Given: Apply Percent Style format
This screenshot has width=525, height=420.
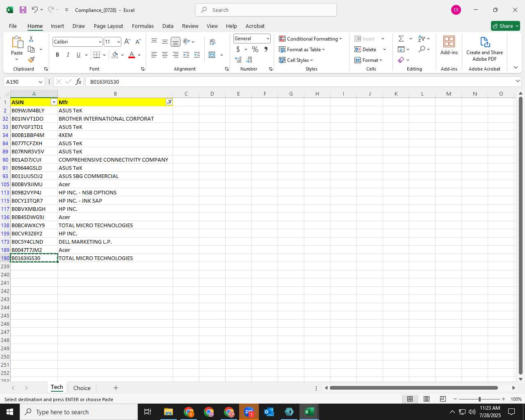Looking at the screenshot, I should coord(255,49).
